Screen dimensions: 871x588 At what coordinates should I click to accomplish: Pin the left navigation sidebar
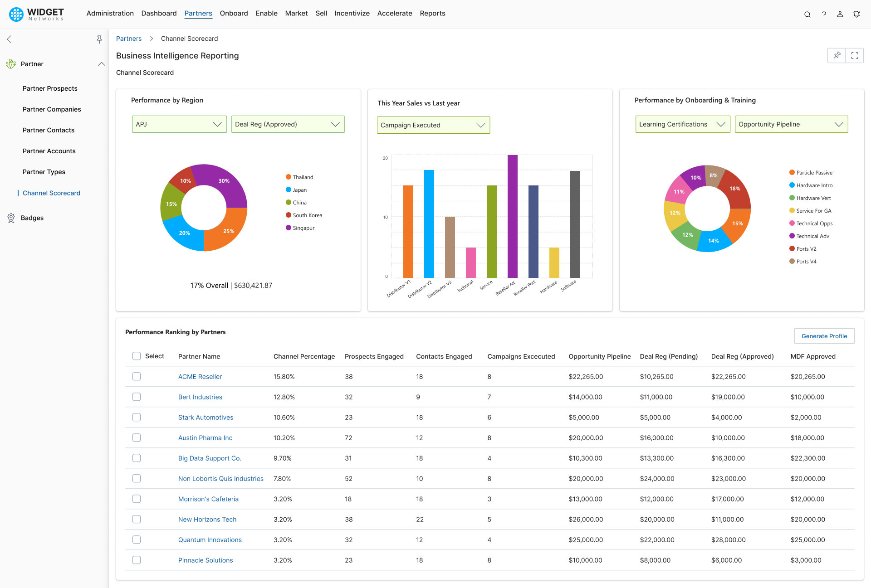(x=99, y=39)
